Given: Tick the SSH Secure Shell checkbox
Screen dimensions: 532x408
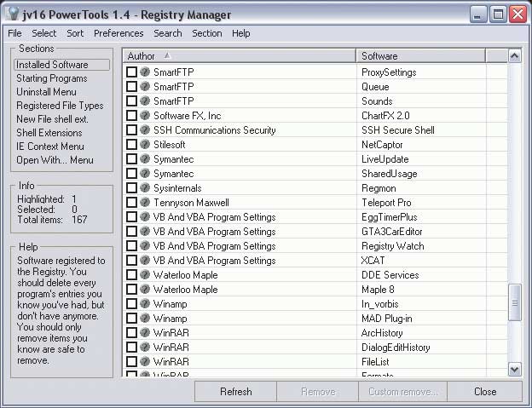Looking at the screenshot, I should (x=131, y=129).
